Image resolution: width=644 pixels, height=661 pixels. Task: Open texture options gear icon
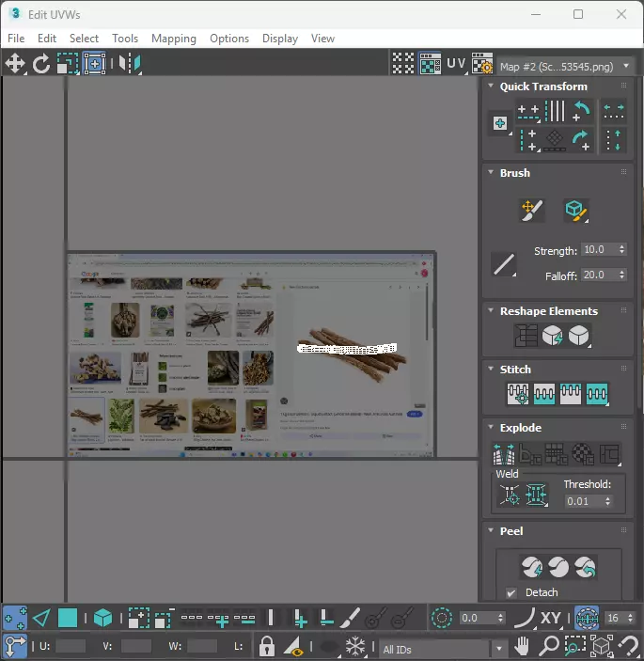coord(482,63)
